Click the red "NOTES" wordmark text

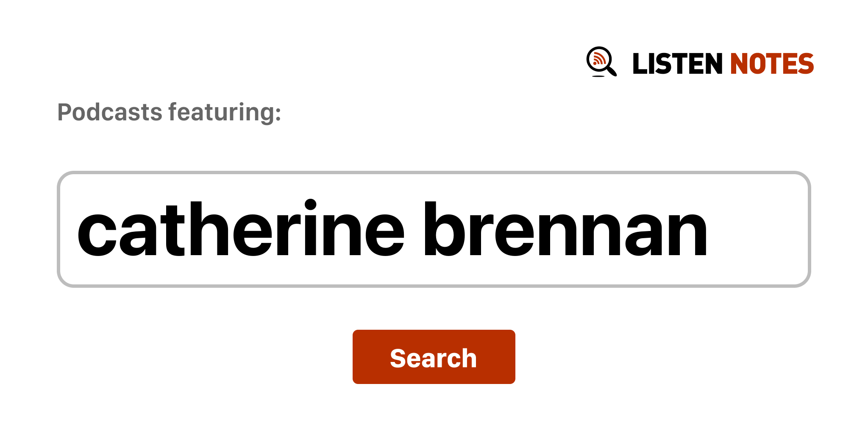(x=771, y=64)
